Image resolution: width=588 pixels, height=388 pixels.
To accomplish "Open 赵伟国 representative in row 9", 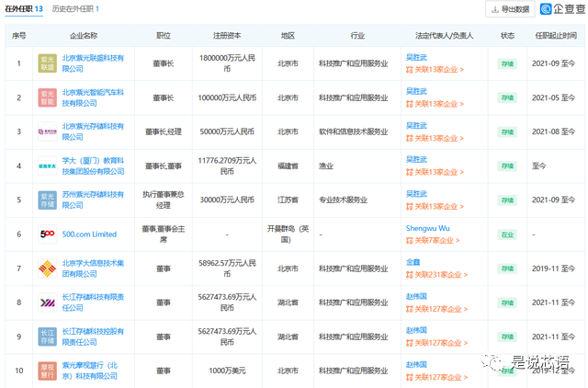I will (x=416, y=330).
